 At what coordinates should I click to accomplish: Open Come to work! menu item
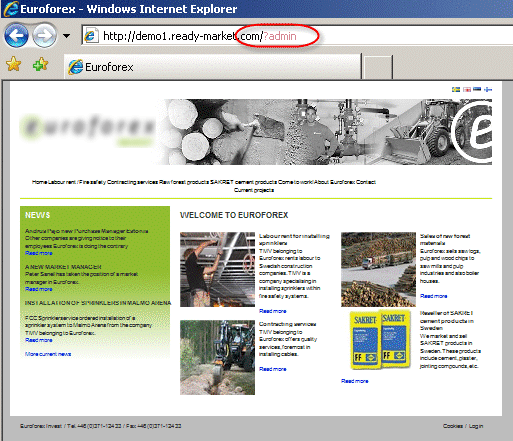point(296,182)
